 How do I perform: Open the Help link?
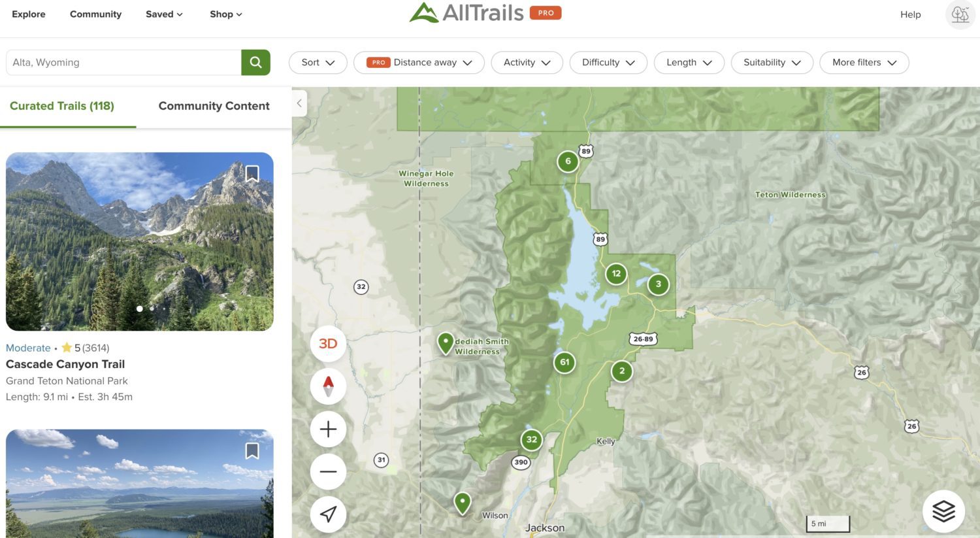910,14
